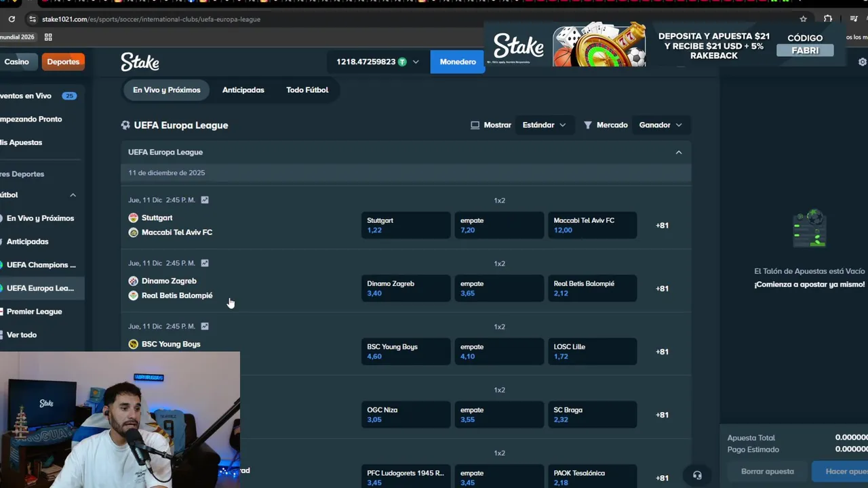Open browser extensions puzzle icon
The image size is (868, 488).
click(x=828, y=19)
